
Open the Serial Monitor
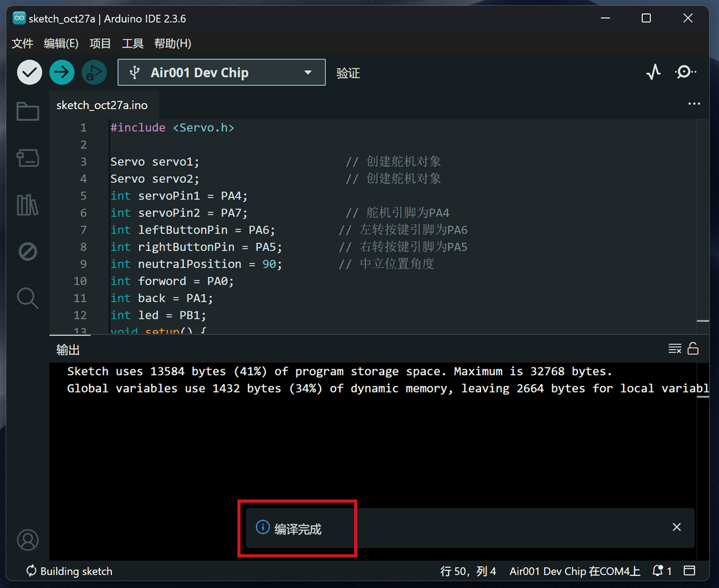click(x=685, y=73)
